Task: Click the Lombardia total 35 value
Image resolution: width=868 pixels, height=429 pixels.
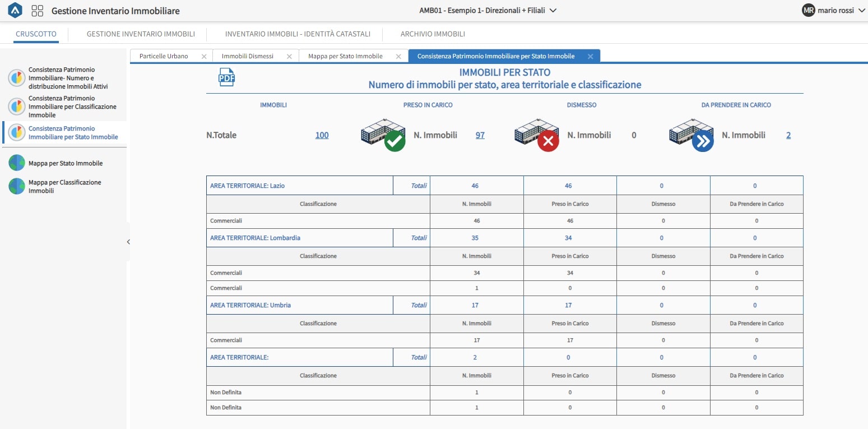Action: 475,238
